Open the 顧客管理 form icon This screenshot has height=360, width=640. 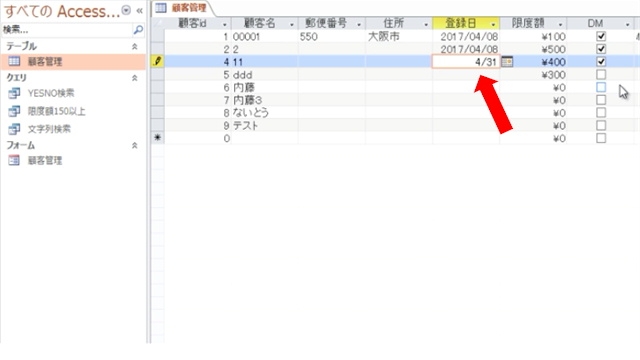[x=14, y=160]
